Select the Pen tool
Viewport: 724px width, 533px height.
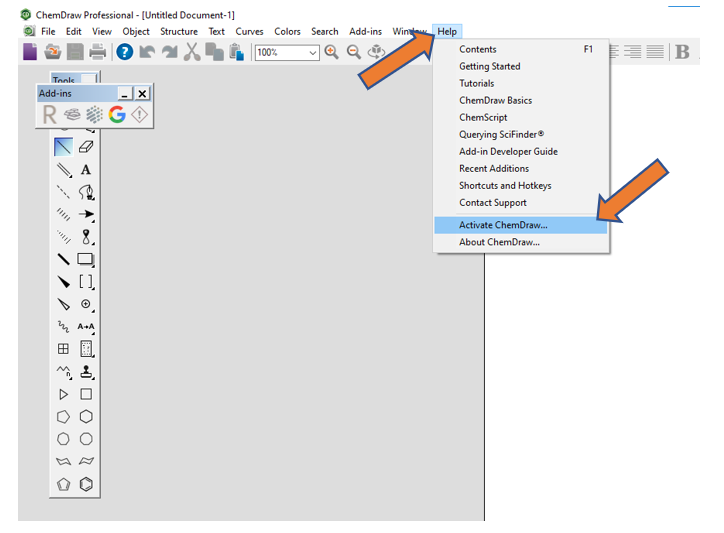[x=86, y=192]
